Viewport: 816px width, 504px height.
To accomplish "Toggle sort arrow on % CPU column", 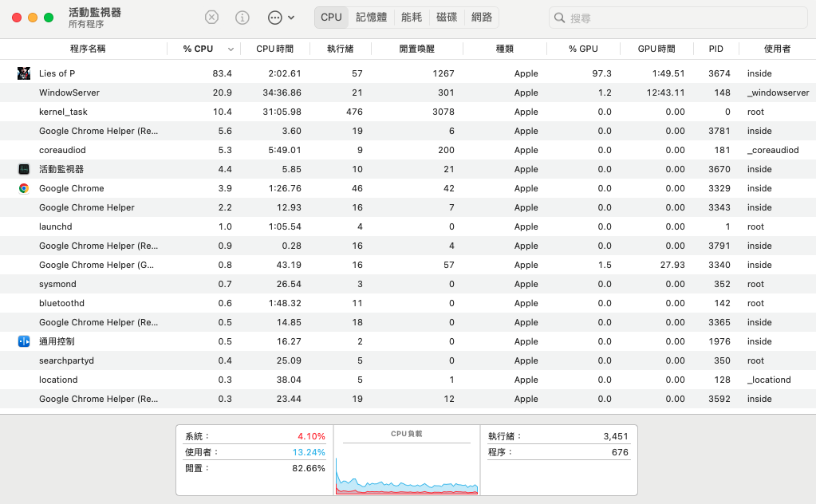I will [231, 49].
